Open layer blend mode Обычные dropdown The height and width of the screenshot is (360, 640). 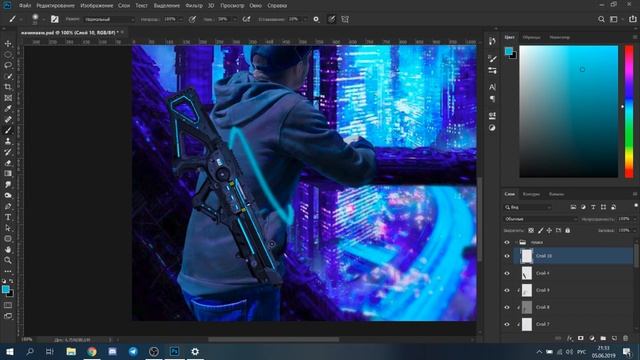tap(541, 219)
